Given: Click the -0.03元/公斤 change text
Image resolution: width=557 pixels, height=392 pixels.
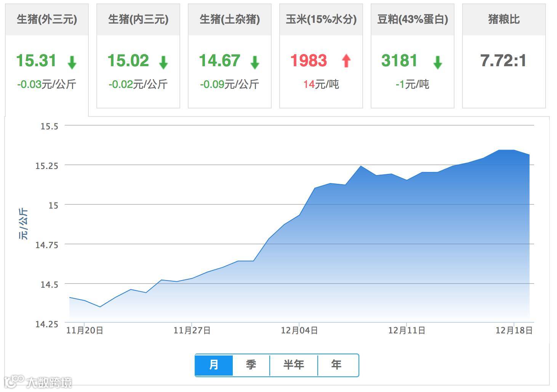Looking at the screenshot, I should 46,84.
